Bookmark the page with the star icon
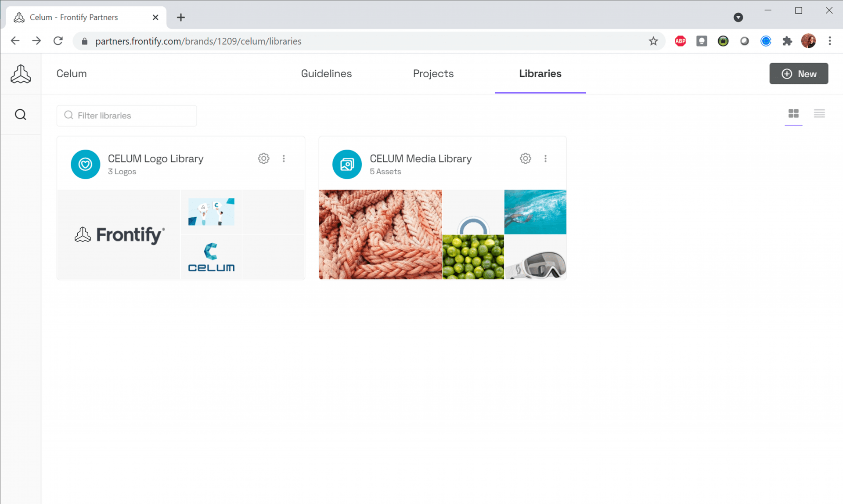 (x=653, y=41)
